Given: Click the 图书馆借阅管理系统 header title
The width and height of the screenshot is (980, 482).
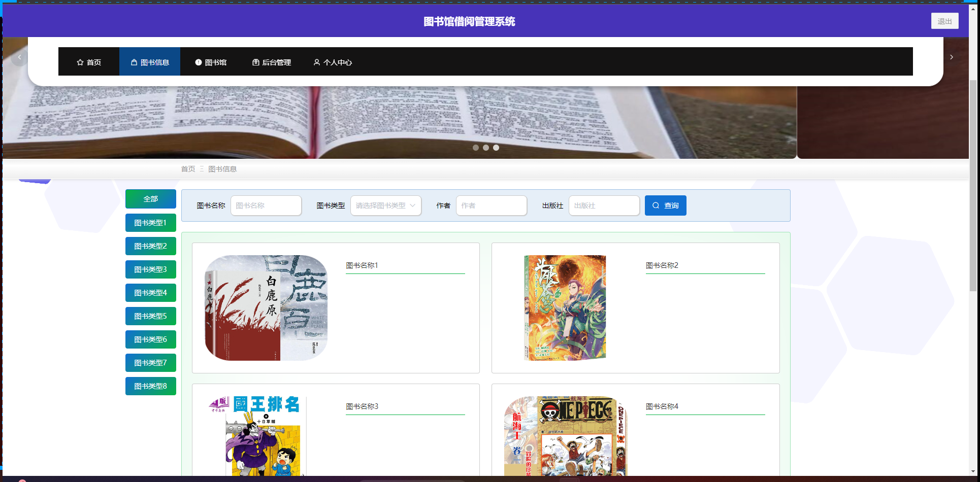Looking at the screenshot, I should tap(470, 21).
